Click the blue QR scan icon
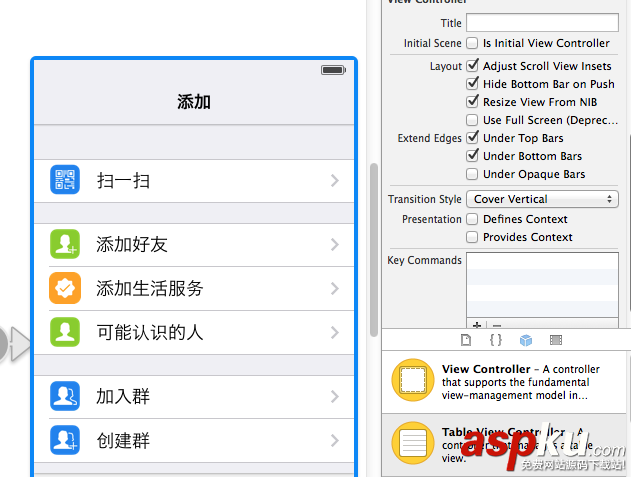631x477 pixels. (65, 180)
